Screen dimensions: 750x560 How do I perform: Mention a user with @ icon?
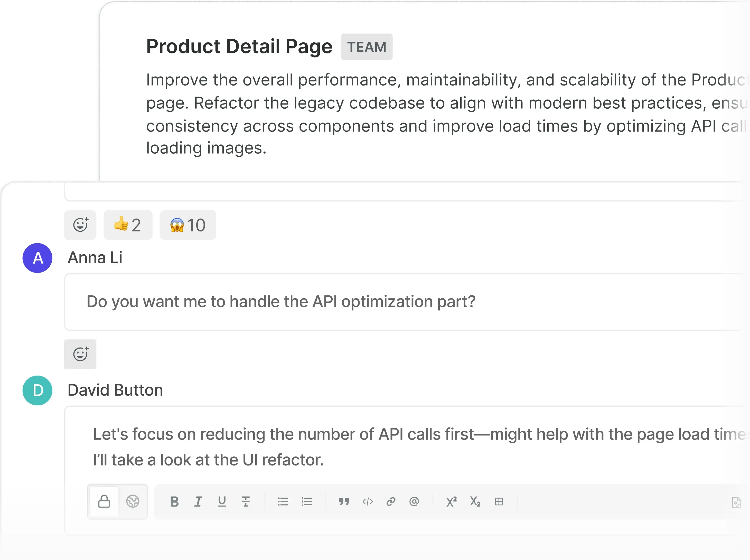[x=414, y=501]
